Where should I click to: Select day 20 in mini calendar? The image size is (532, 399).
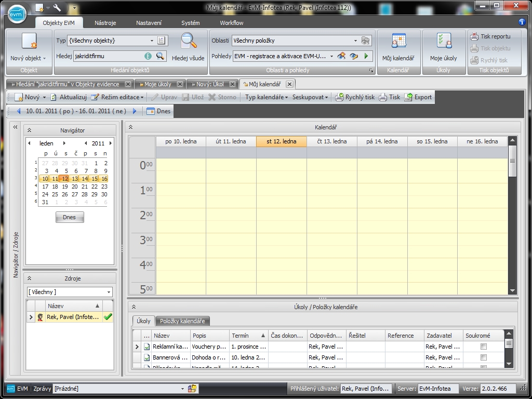tap(75, 187)
